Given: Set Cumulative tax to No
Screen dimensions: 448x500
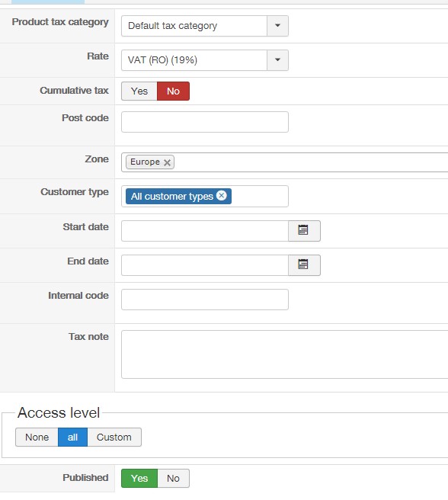Looking at the screenshot, I should pos(173,91).
